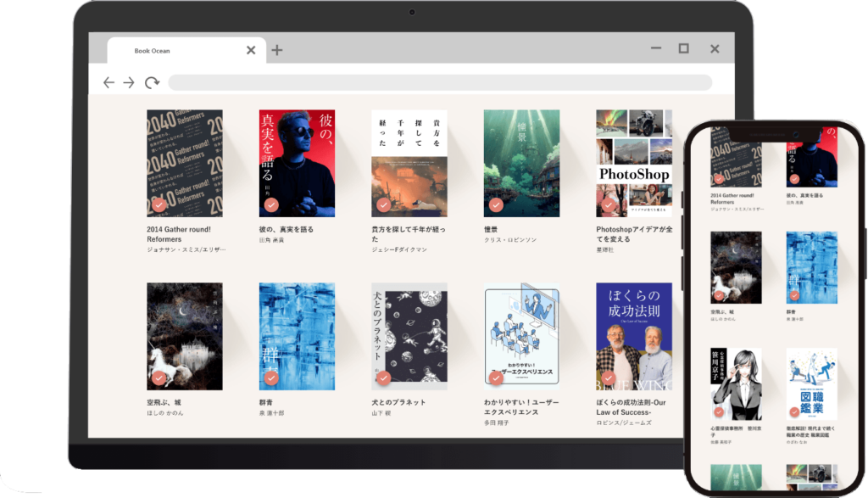Open 彼の、真実を語る cover on phone
This screenshot has width=868, height=498.
tap(811, 157)
